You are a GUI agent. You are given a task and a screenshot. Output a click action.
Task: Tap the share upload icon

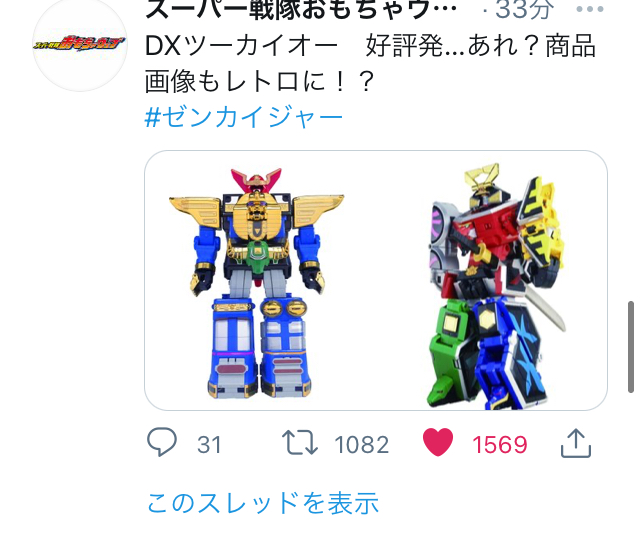(576, 443)
